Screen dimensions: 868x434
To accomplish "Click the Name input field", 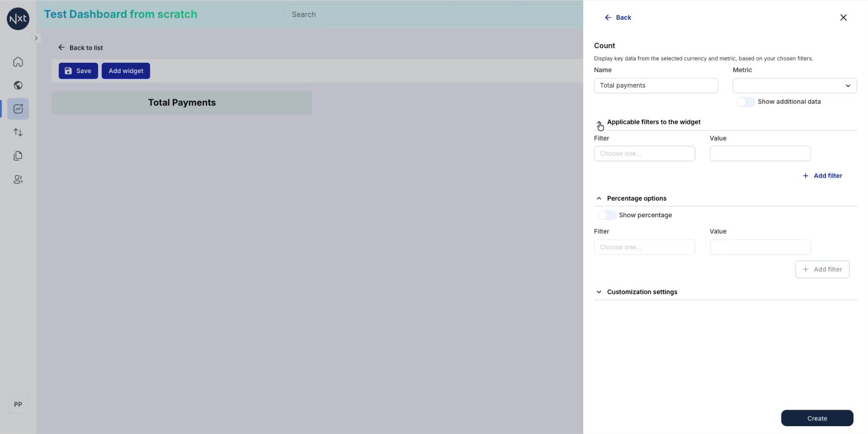I will [656, 86].
